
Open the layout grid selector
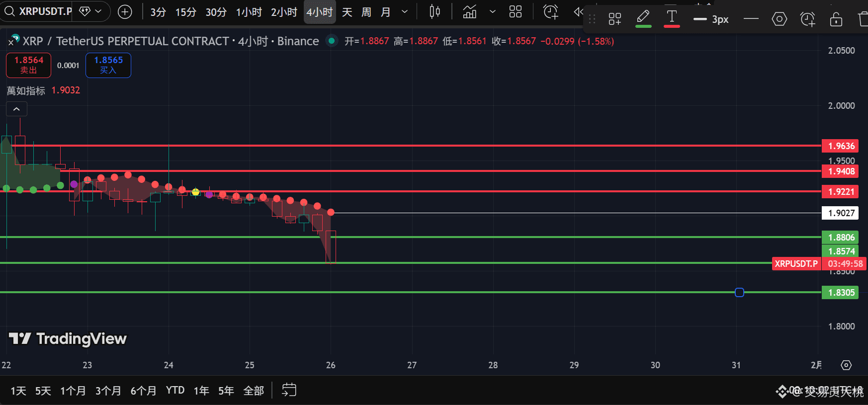click(x=516, y=12)
